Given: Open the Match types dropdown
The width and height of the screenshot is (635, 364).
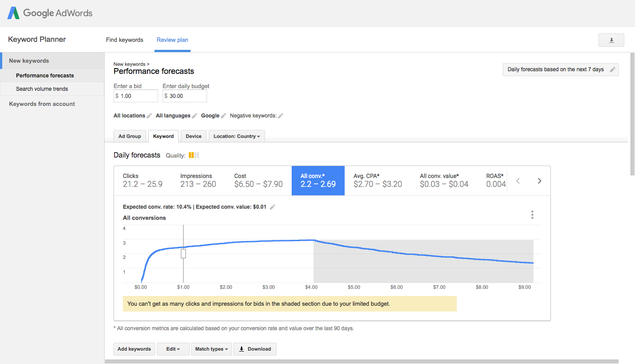Looking at the screenshot, I should [212, 349].
